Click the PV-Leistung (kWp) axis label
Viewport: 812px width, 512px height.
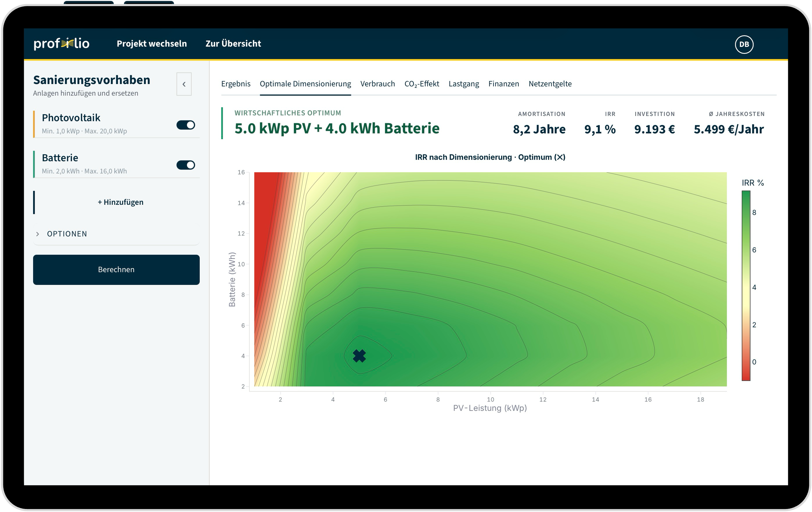[x=490, y=408]
